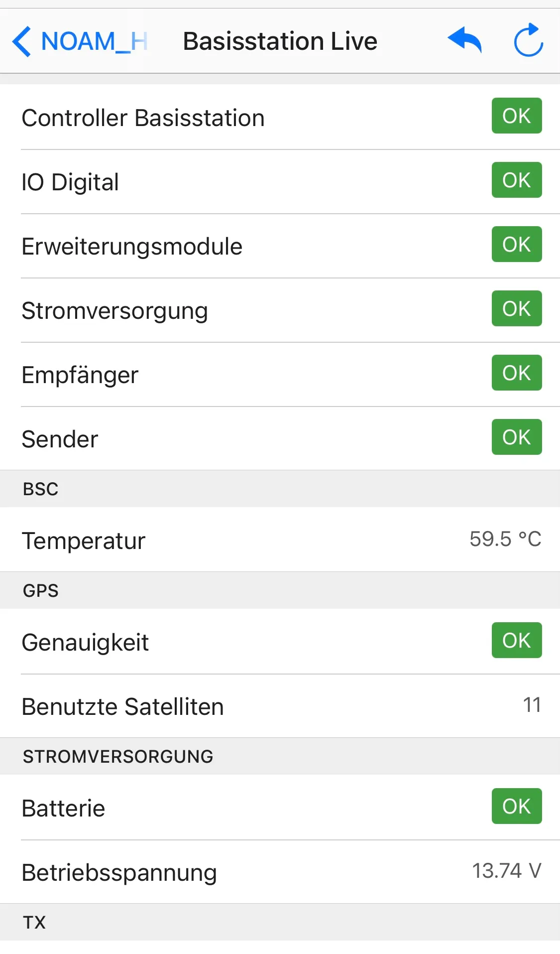Tap the Controller Basisstation OK badge

pos(516,116)
